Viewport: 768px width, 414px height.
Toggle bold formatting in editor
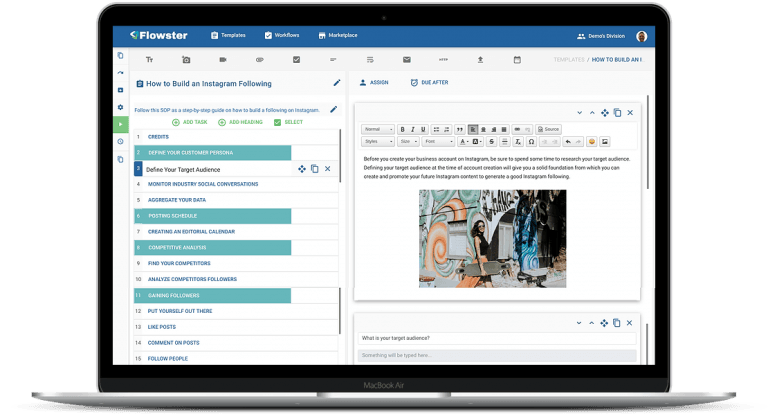point(403,129)
